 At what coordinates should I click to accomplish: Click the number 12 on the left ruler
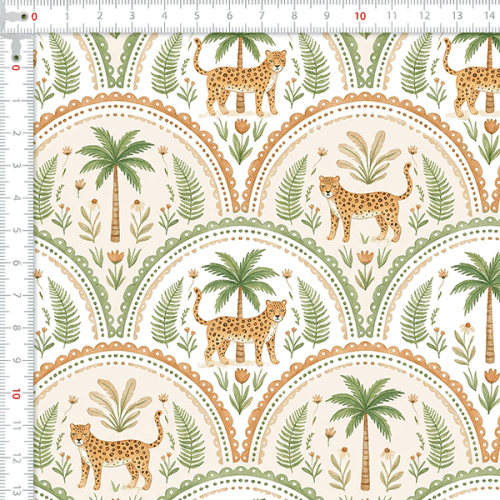16,459
